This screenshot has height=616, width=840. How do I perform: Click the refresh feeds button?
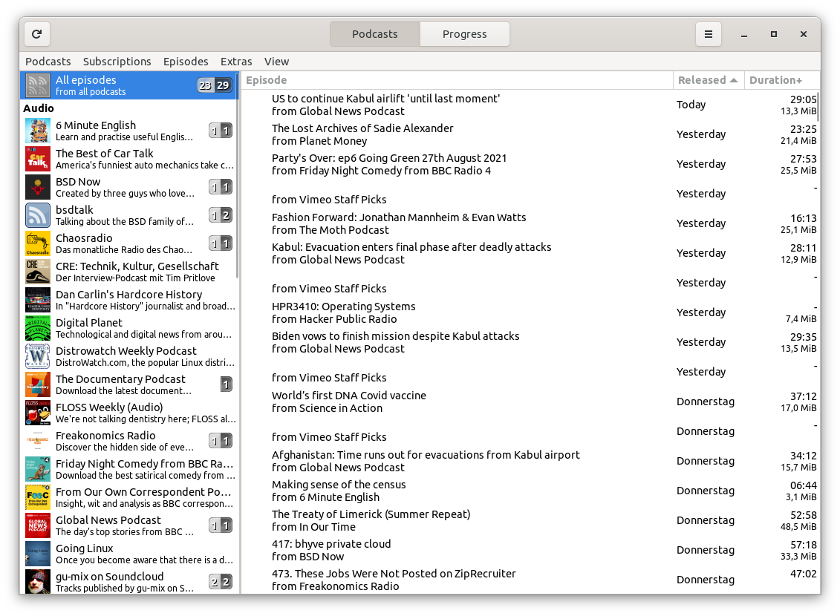[x=37, y=34]
